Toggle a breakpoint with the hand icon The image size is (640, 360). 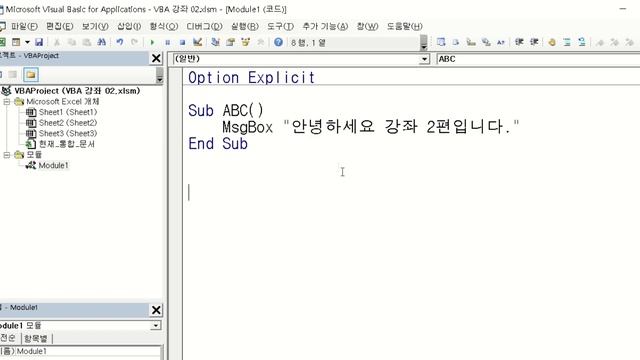(552, 42)
